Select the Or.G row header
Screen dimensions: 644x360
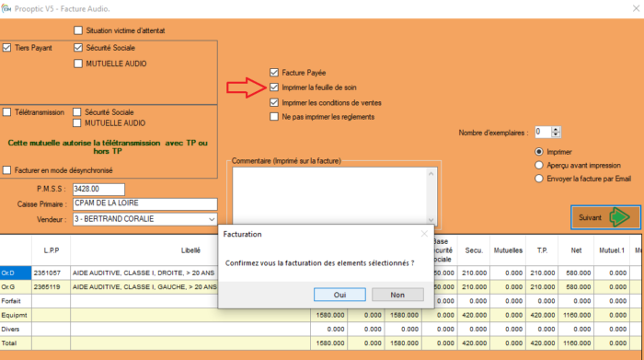[x=16, y=287]
